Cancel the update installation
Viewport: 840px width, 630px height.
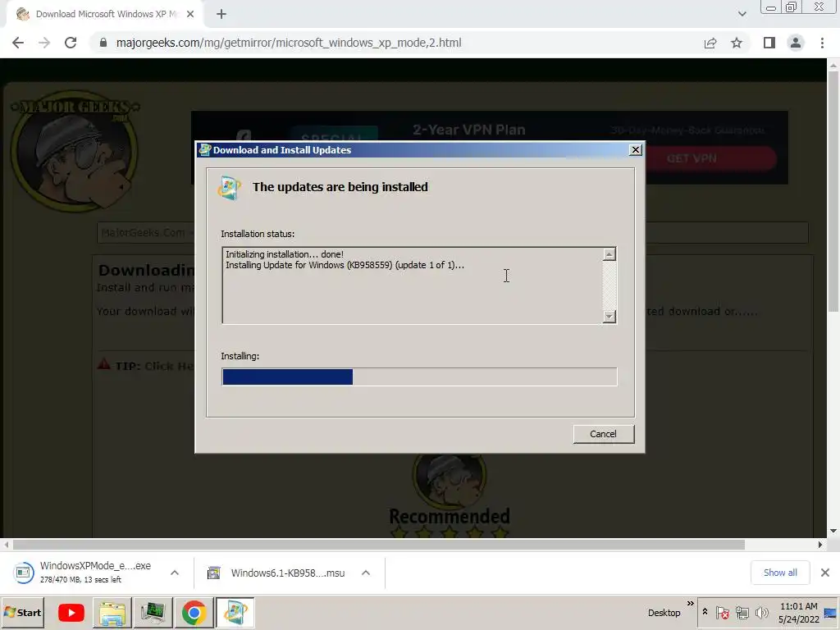603,434
